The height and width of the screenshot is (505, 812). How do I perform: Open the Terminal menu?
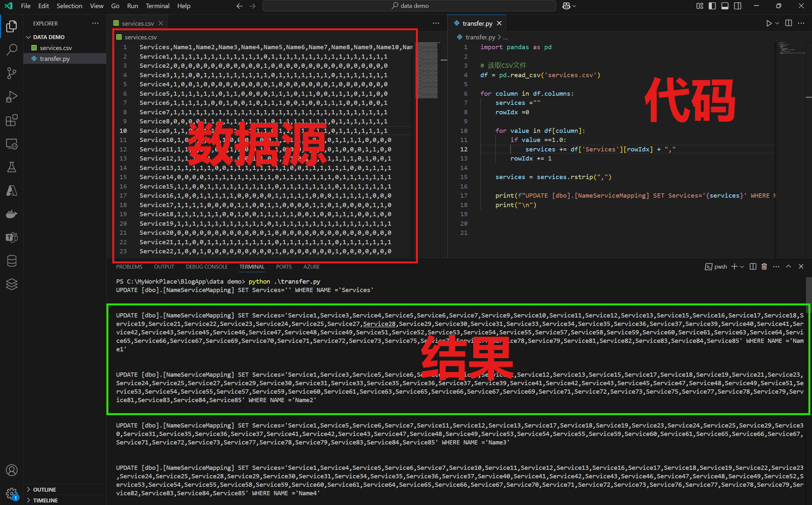[x=157, y=6]
